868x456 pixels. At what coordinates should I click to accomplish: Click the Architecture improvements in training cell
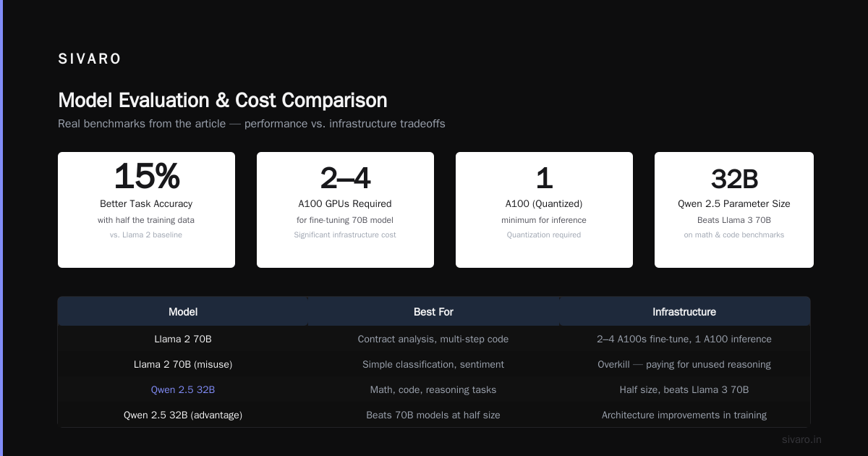pos(684,415)
